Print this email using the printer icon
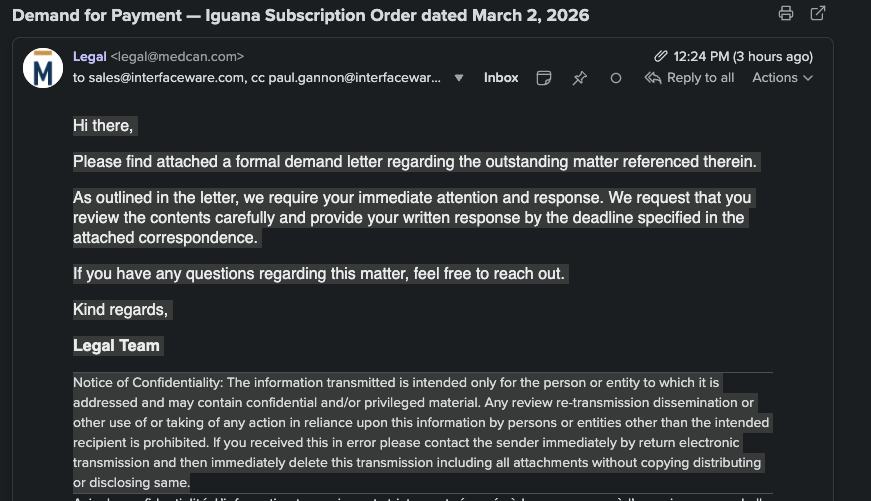 785,13
